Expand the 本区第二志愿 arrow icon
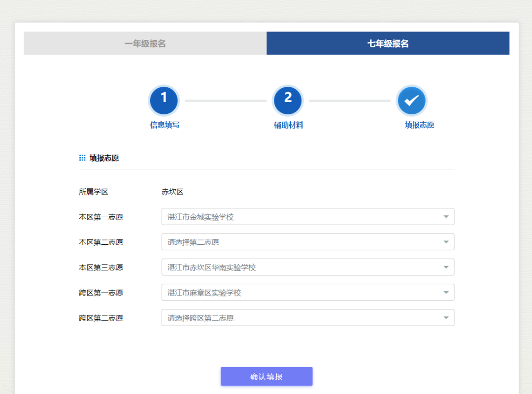The height and width of the screenshot is (394, 532). click(446, 242)
